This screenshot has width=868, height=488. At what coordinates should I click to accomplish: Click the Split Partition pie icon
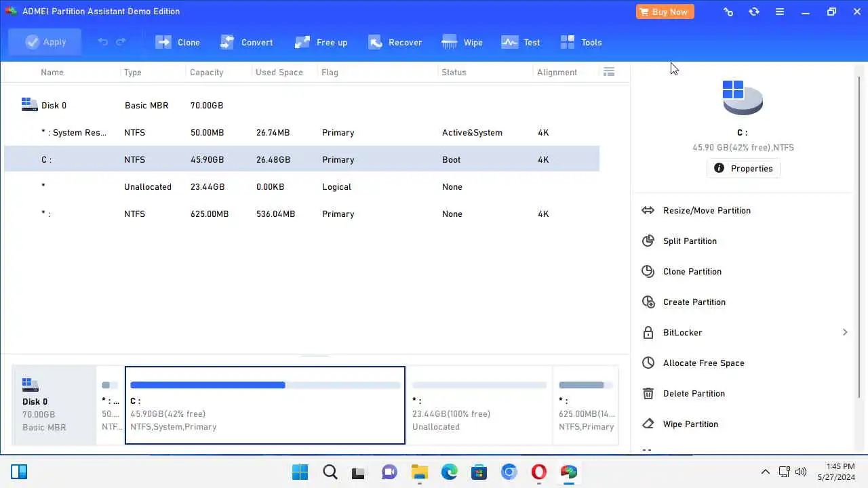tap(648, 241)
